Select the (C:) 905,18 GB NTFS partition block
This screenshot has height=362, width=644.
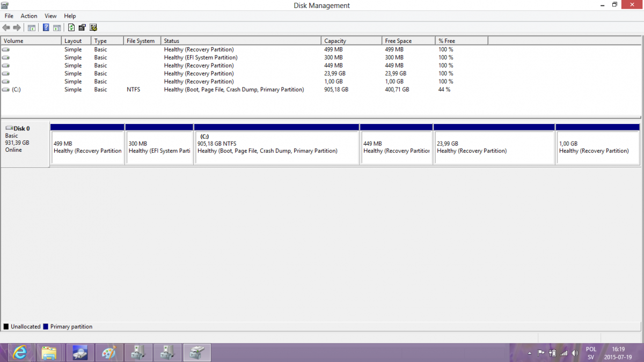coord(276,144)
